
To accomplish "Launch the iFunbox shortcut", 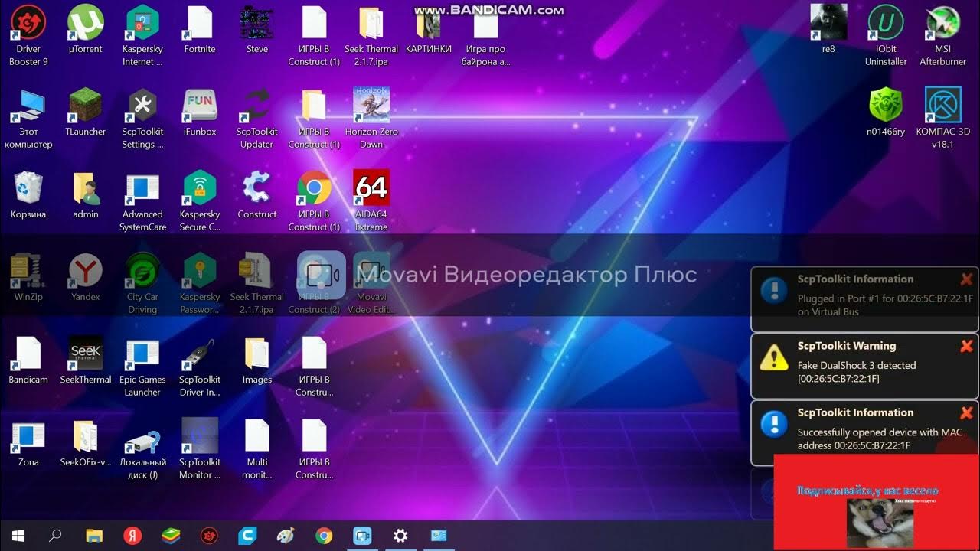I will 200,106.
